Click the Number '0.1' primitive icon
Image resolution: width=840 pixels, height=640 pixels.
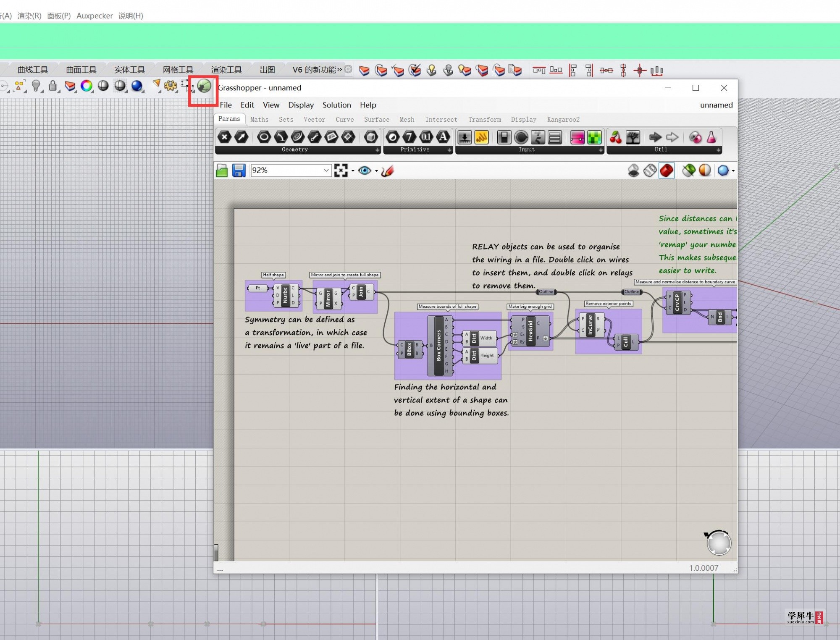(426, 137)
